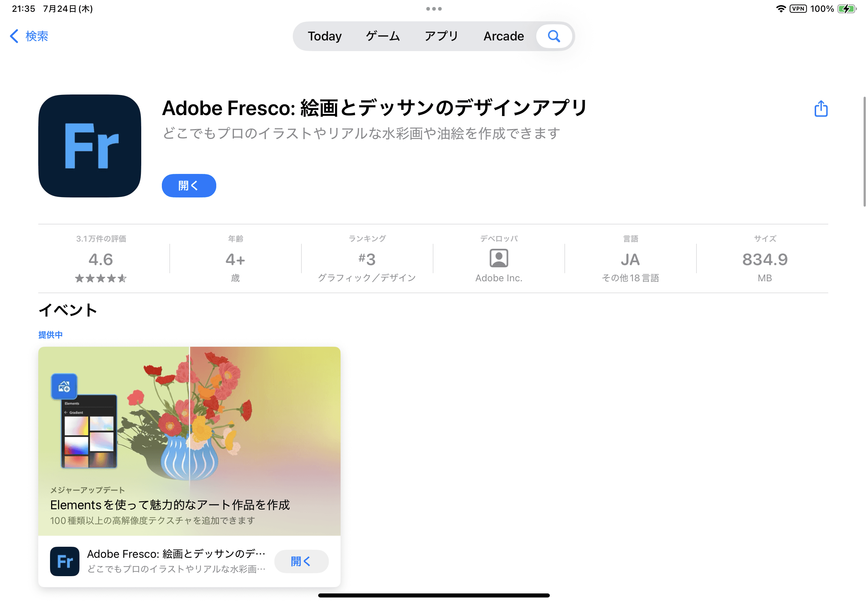View the #3 グラフィック/デザイン ranking
The image size is (868, 603).
[367, 259]
